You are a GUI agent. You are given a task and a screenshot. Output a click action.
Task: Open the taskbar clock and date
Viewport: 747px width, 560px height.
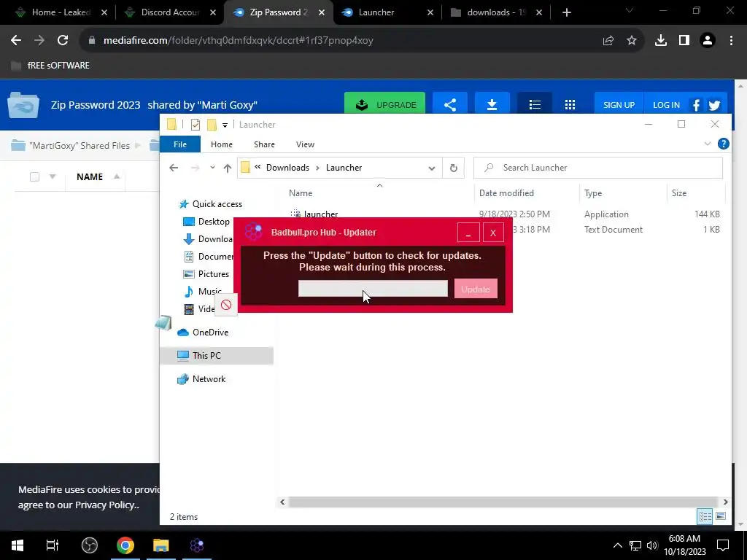[684, 545]
